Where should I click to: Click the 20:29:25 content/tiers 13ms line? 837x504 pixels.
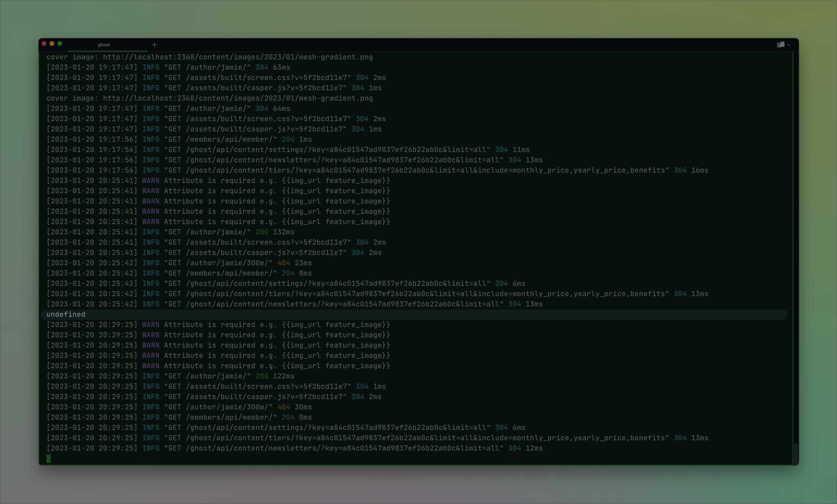378,438
